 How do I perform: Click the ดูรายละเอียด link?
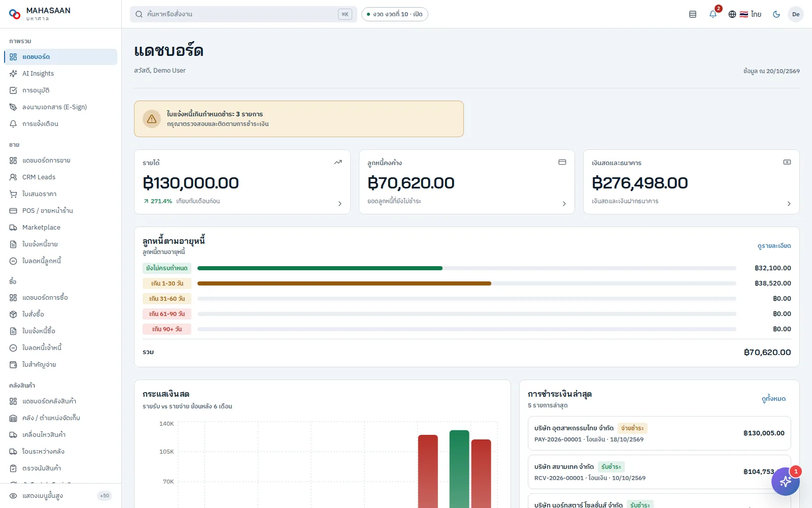point(774,246)
